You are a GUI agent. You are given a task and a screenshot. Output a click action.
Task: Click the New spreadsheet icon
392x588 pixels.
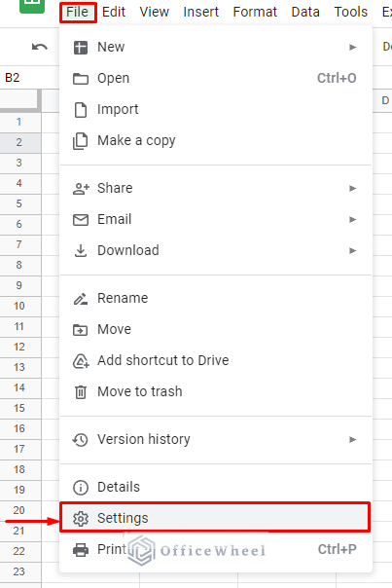[81, 48]
